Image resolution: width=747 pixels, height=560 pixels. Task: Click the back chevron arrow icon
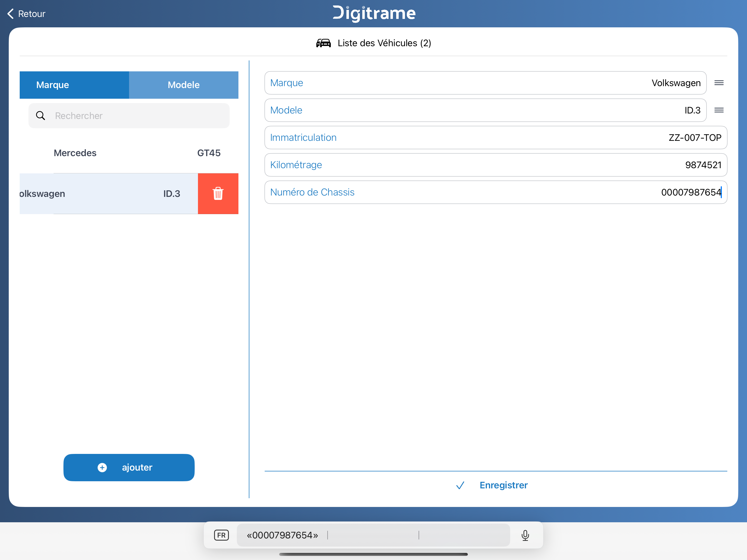click(x=10, y=14)
